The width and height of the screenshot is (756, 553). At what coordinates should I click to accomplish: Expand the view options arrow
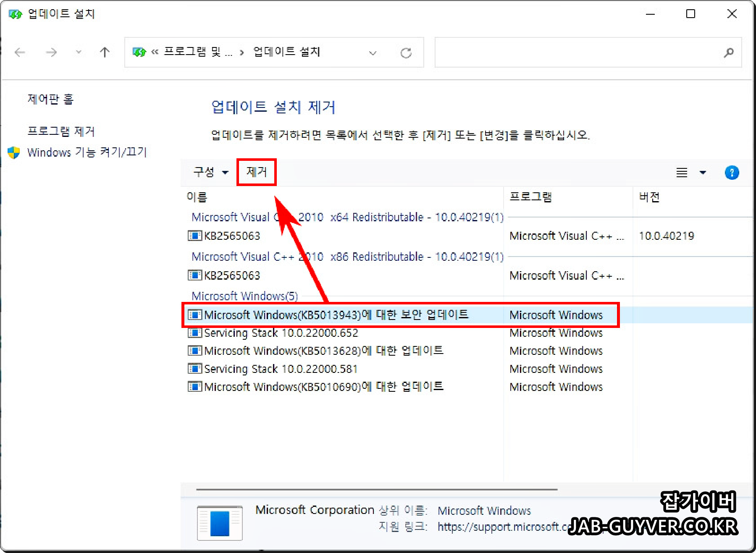(703, 173)
